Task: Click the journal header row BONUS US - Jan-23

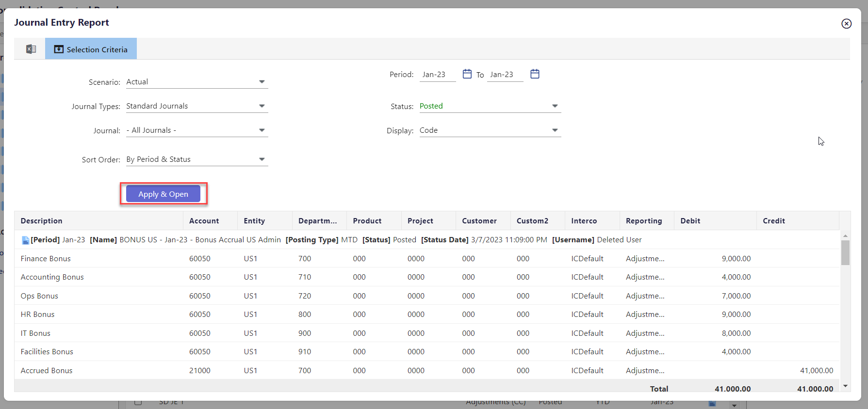Action: (427, 240)
